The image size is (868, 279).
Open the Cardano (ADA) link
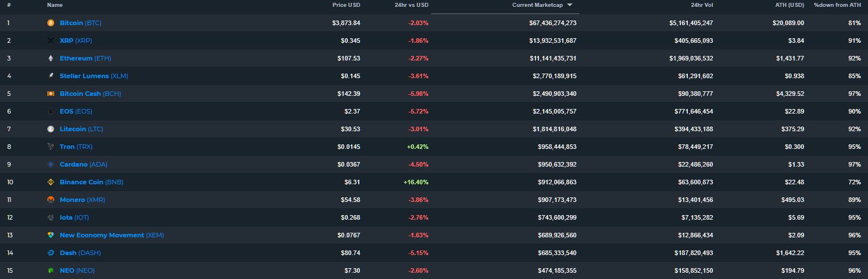pyautogui.click(x=83, y=164)
